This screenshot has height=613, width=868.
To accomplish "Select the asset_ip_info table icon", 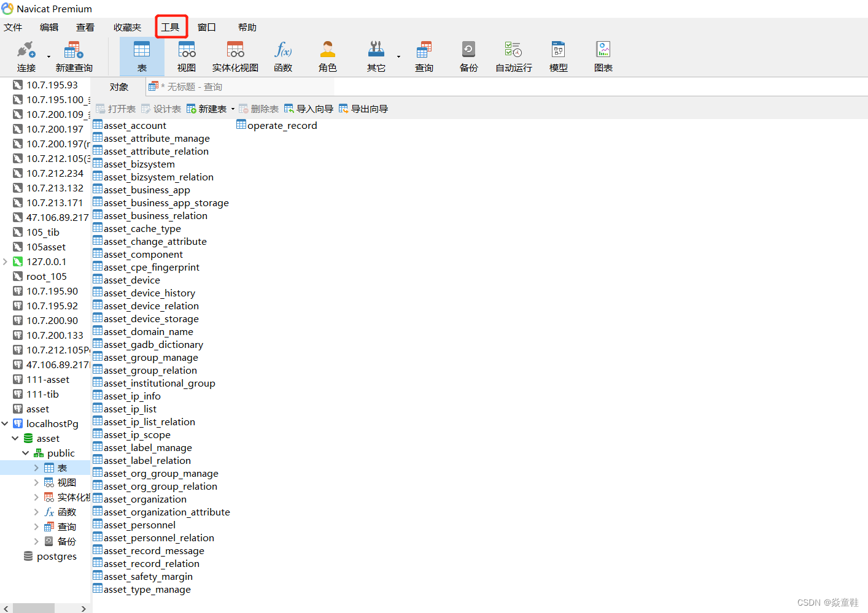I will pyautogui.click(x=98, y=395).
